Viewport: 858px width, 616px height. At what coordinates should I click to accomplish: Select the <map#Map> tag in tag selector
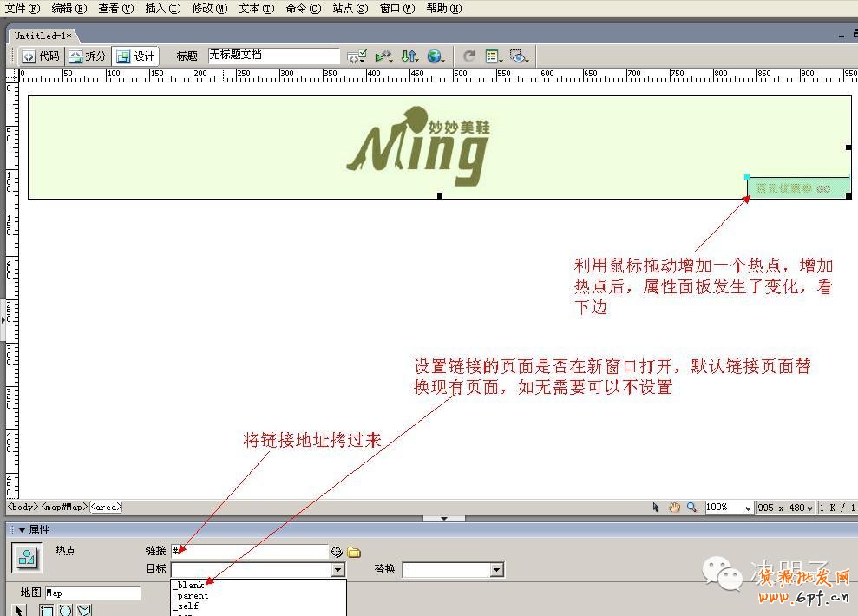[64, 507]
